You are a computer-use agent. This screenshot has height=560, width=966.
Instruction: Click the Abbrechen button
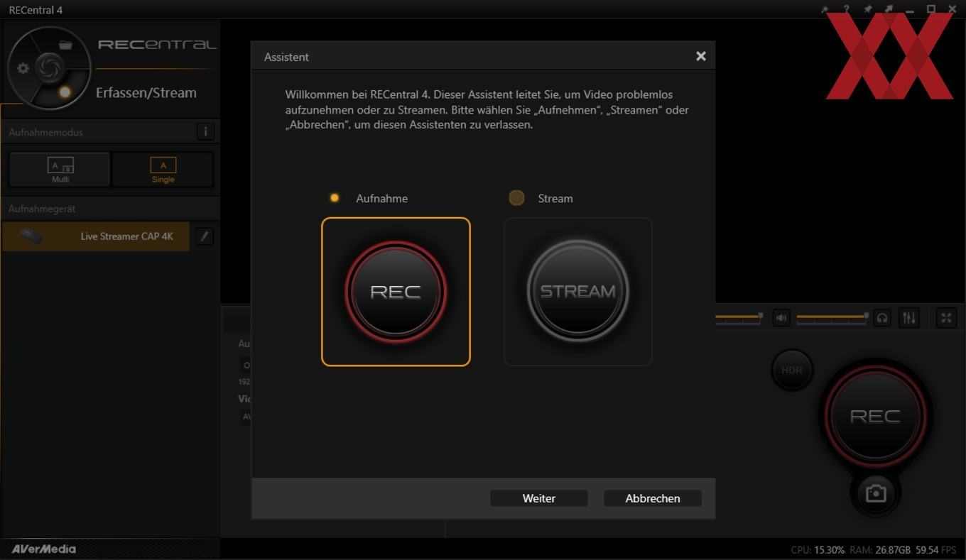click(653, 498)
